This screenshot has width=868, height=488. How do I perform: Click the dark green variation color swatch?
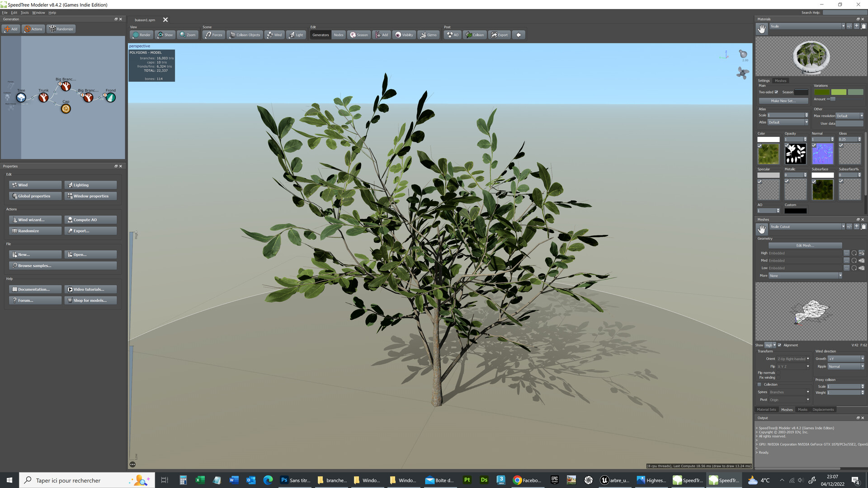[822, 92]
